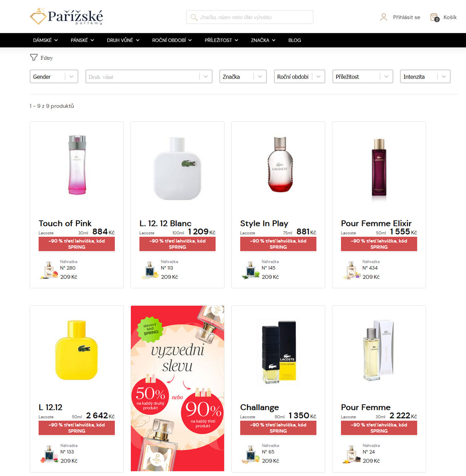Select substitute bottle icon N° 280
466x476 pixels.
coord(49,270)
